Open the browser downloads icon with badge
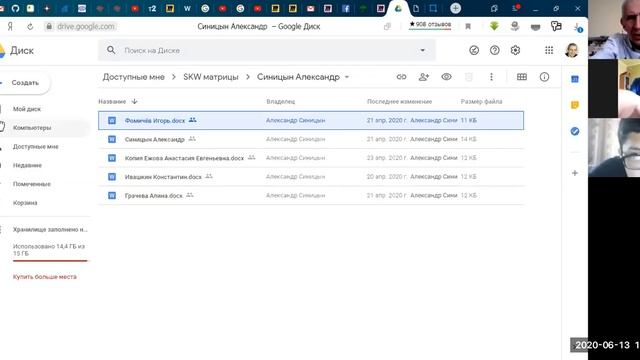 click(x=578, y=27)
